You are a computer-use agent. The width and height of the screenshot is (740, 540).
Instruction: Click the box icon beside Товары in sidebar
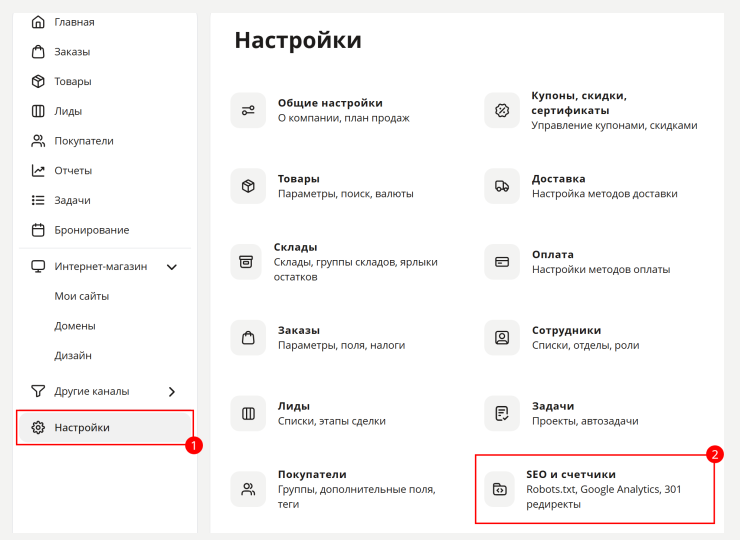[38, 81]
